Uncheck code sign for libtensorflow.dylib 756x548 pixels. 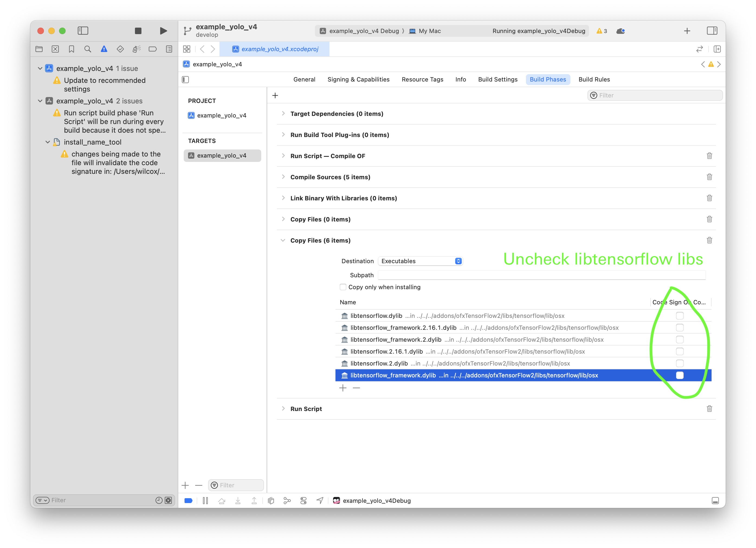(x=680, y=315)
